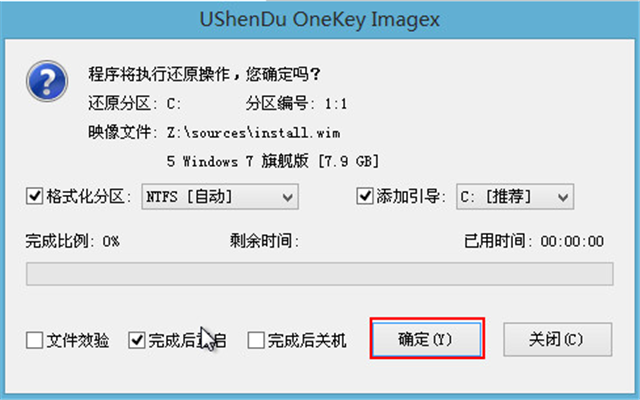Click the 完成比例 0% label
640x400 pixels.
point(73,241)
